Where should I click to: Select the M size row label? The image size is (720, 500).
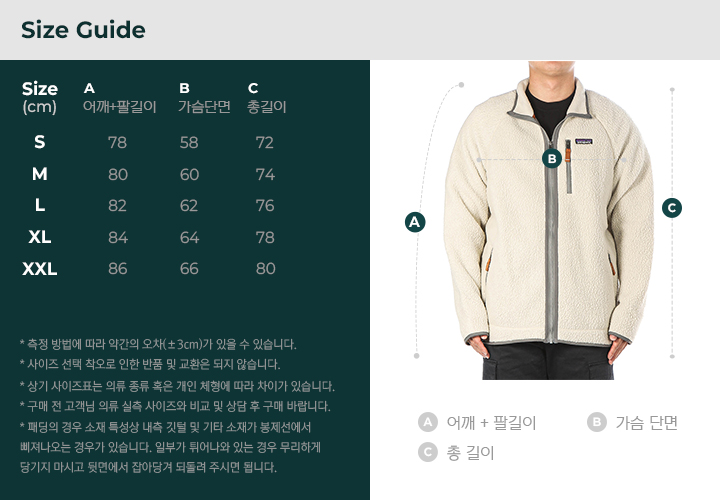coord(39,174)
